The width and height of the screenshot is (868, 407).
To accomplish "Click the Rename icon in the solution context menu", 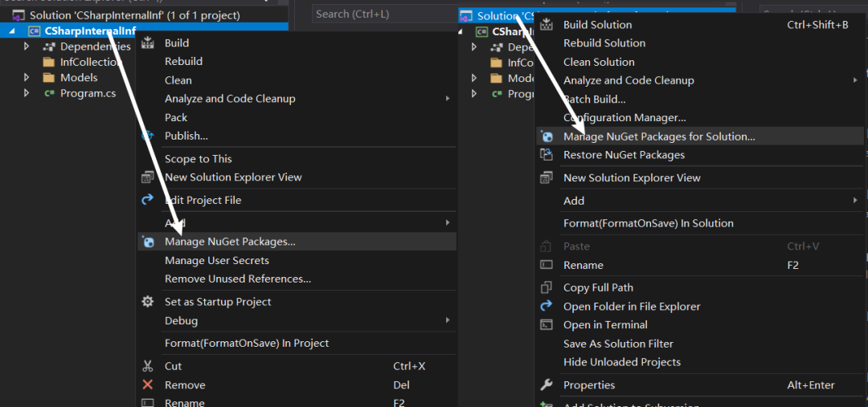I will (547, 265).
